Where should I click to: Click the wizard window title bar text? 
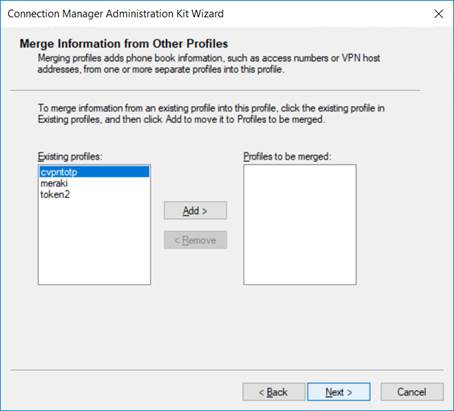point(115,14)
